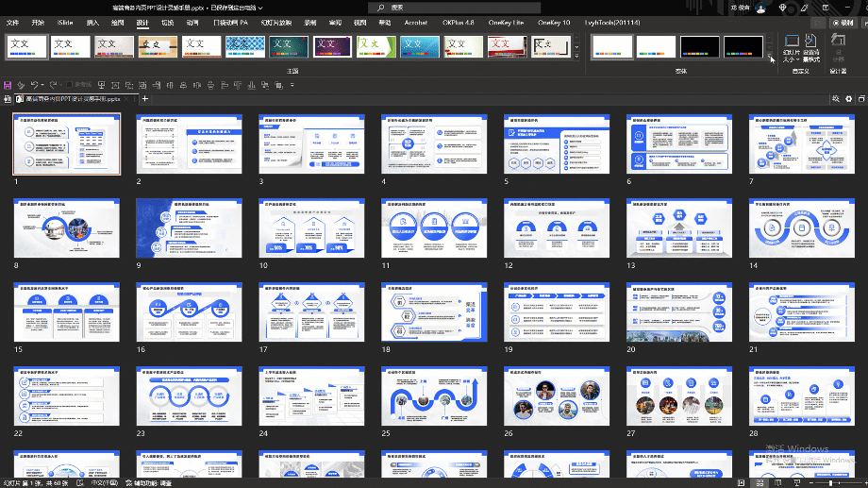
Task: Select slide 1 thumbnail
Action: (x=66, y=144)
